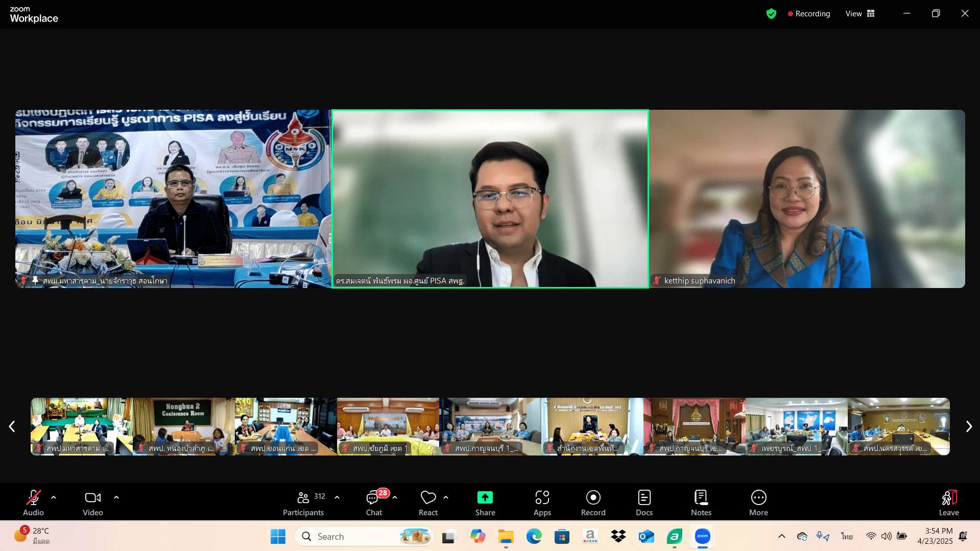980x551 pixels.
Task: Select the สพป.มหาสารคาม thumbnail in the strip
Action: coord(82,426)
